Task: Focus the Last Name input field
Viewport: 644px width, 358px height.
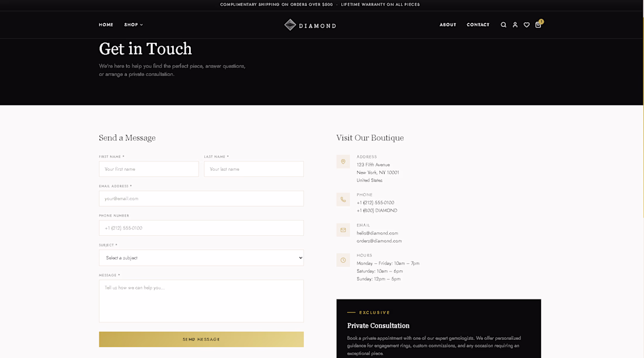Action: [254, 169]
